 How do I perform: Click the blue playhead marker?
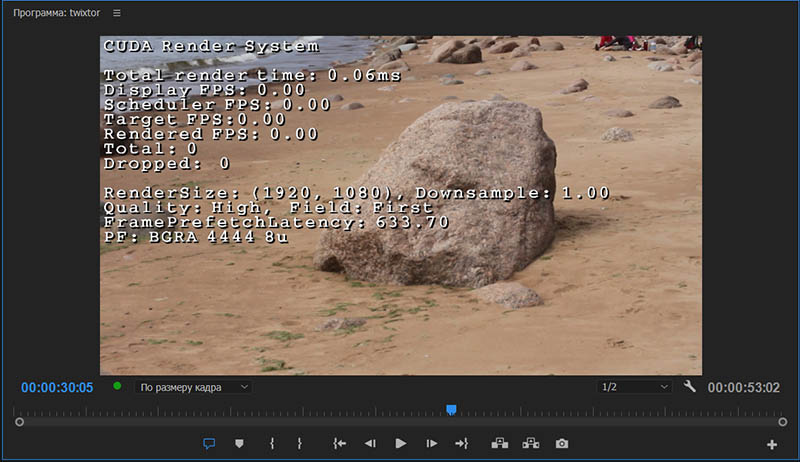click(x=451, y=409)
